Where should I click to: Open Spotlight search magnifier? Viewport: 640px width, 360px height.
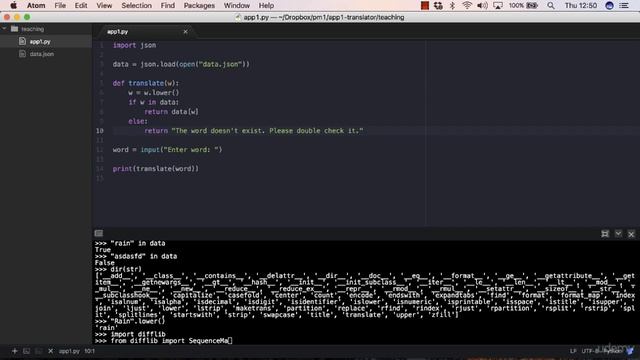click(551, 5)
